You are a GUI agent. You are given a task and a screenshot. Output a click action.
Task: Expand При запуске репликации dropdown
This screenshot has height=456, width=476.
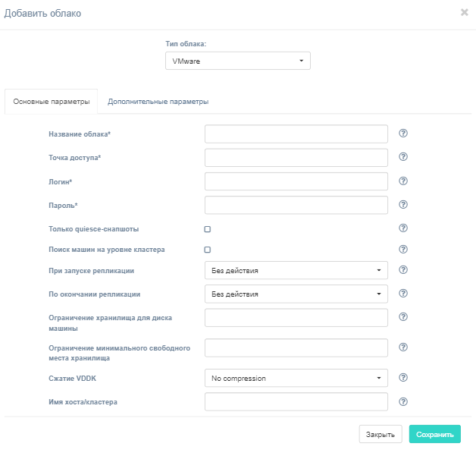click(296, 270)
